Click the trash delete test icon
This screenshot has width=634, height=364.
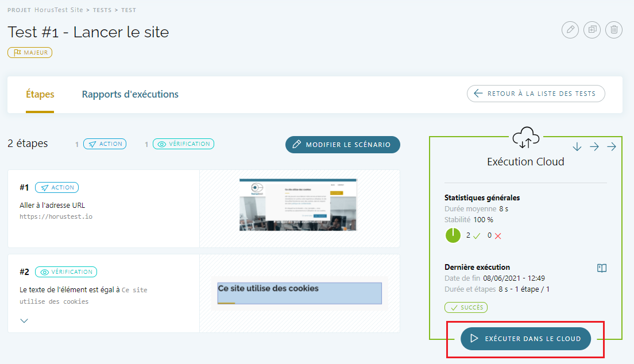pos(614,30)
